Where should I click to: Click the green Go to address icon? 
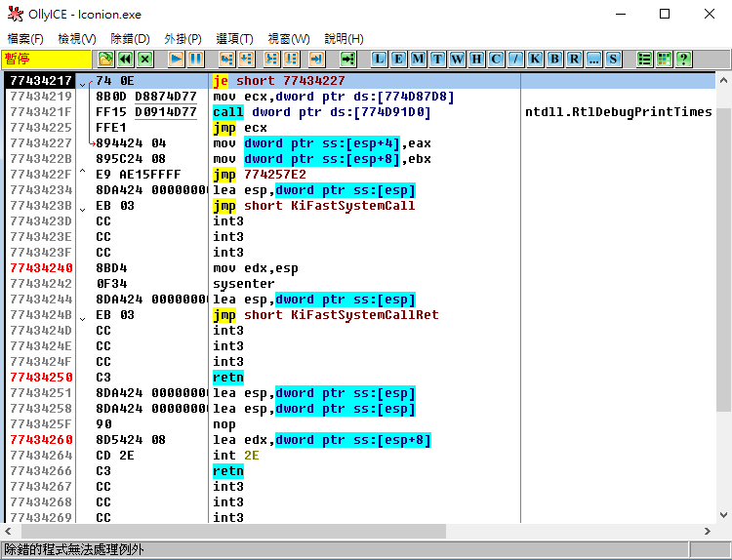[347, 60]
